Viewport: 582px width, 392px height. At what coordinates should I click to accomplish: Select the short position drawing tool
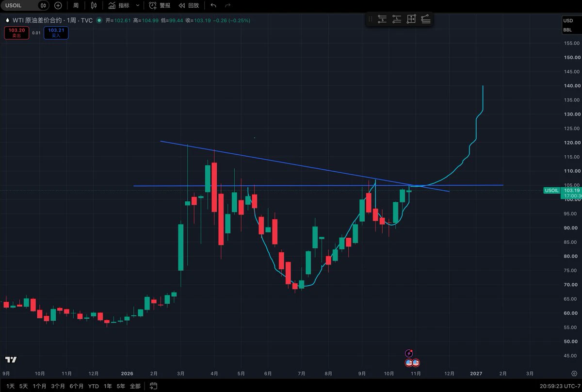pos(382,19)
